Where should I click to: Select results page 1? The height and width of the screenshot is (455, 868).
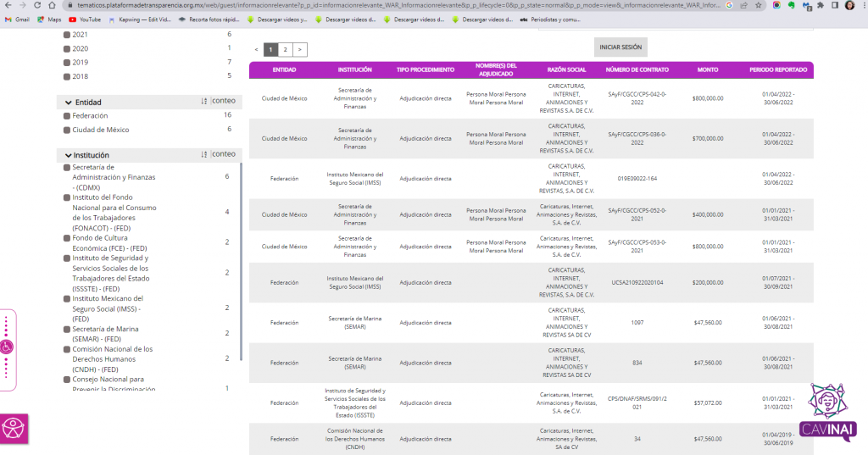pyautogui.click(x=270, y=50)
